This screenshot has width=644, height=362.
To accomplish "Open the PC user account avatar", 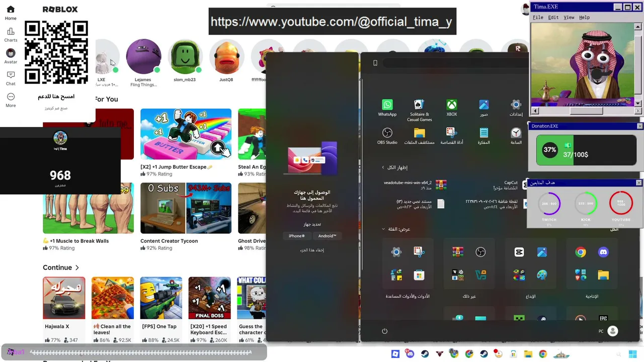I will coord(612,331).
